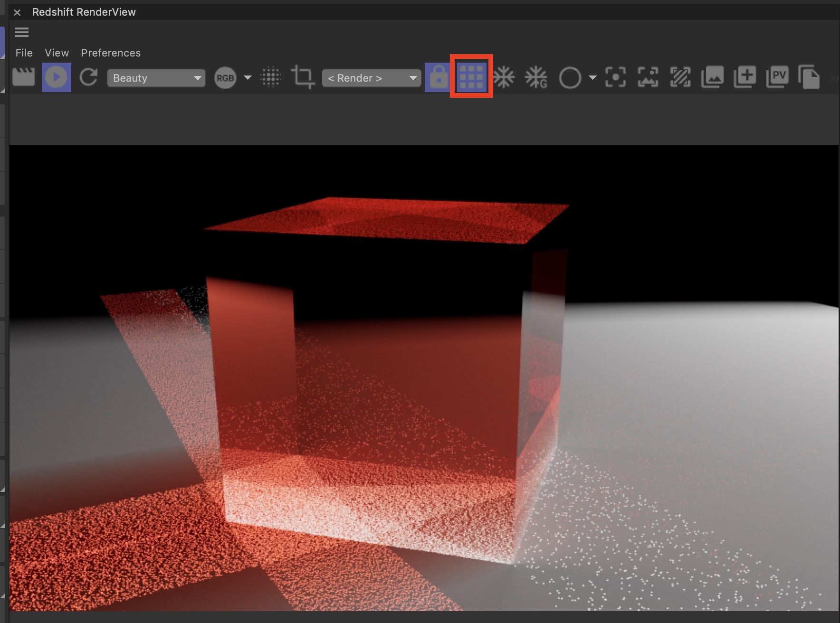Screen dimensions: 840x623
Task: Click the focus point picker icon
Action: 616,77
